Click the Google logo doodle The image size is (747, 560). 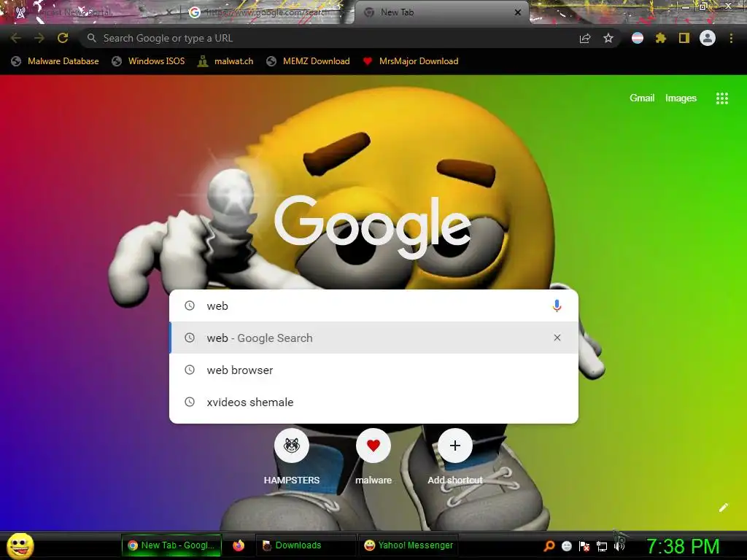tap(373, 227)
